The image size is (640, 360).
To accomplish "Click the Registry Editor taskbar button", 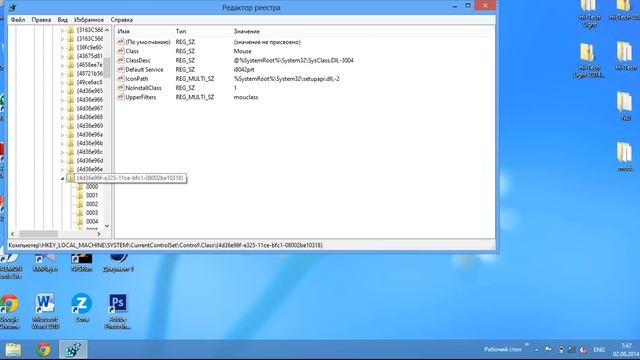I will click(x=73, y=350).
